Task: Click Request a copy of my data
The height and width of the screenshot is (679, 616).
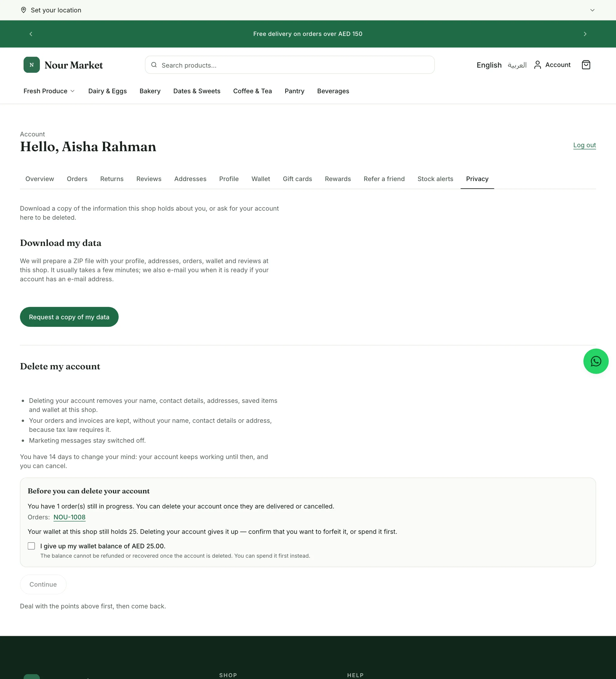Action: tap(69, 317)
